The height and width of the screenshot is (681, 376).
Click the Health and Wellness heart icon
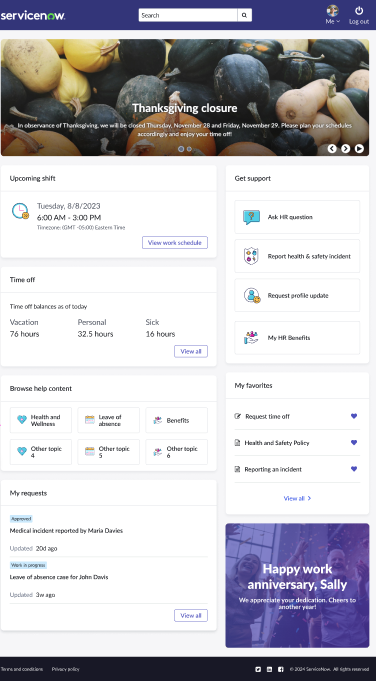coord(22,420)
